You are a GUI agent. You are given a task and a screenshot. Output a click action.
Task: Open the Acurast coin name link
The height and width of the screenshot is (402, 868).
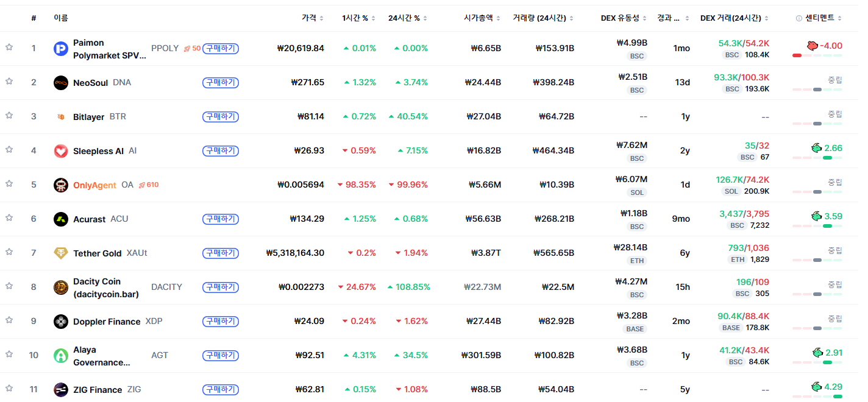tap(90, 219)
